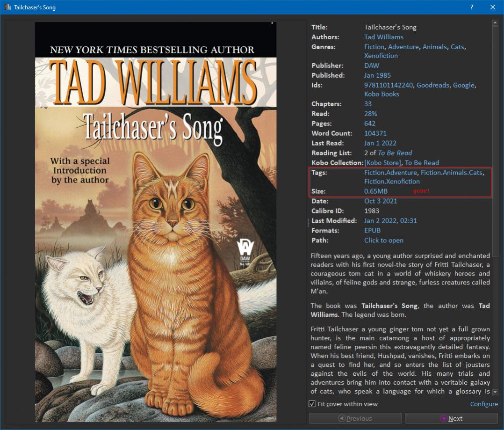Click the Chapters value 33
Viewport: 504px width, 430px height.
(367, 104)
